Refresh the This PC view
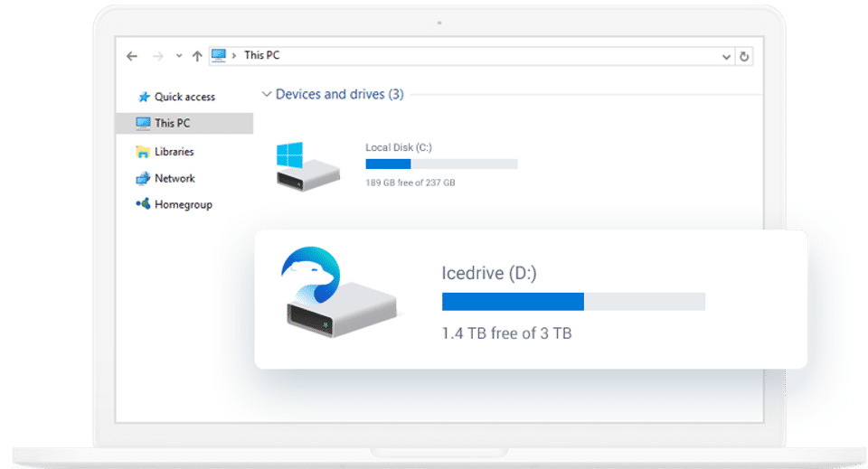This screenshot has width=868, height=469. pos(744,56)
